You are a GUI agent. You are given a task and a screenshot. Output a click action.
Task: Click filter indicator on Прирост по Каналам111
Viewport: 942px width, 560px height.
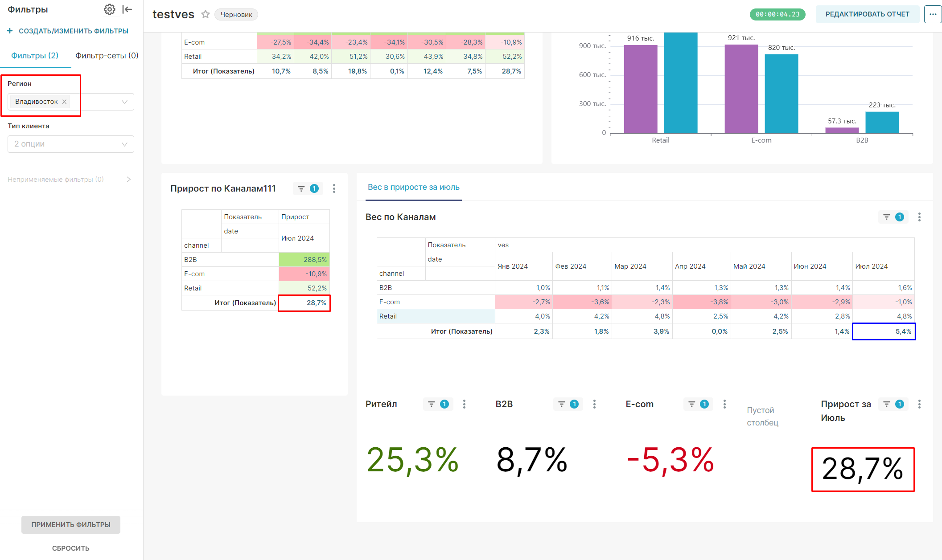click(308, 188)
